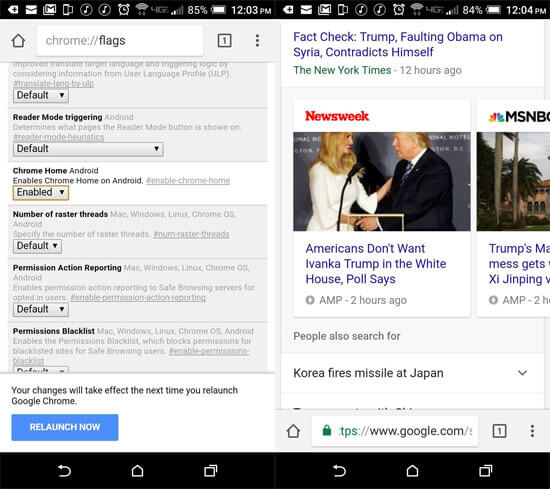Tap MSNBC logo on second news card

pos(519,117)
